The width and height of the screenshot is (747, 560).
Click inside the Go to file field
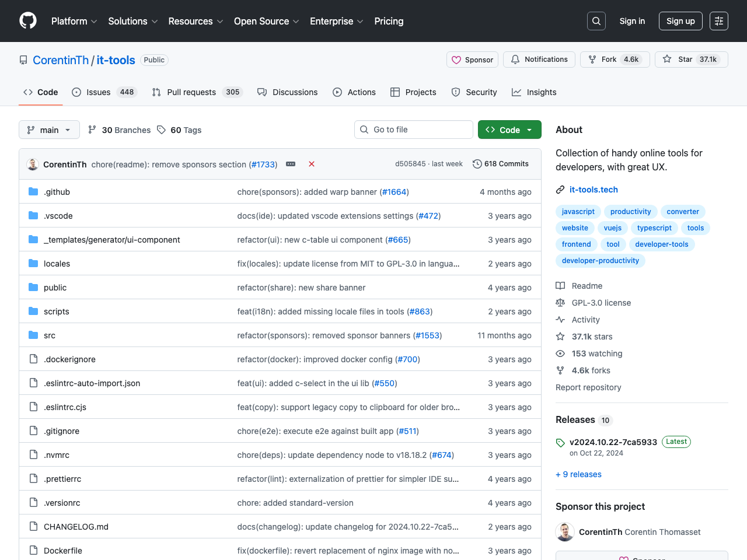coord(413,129)
